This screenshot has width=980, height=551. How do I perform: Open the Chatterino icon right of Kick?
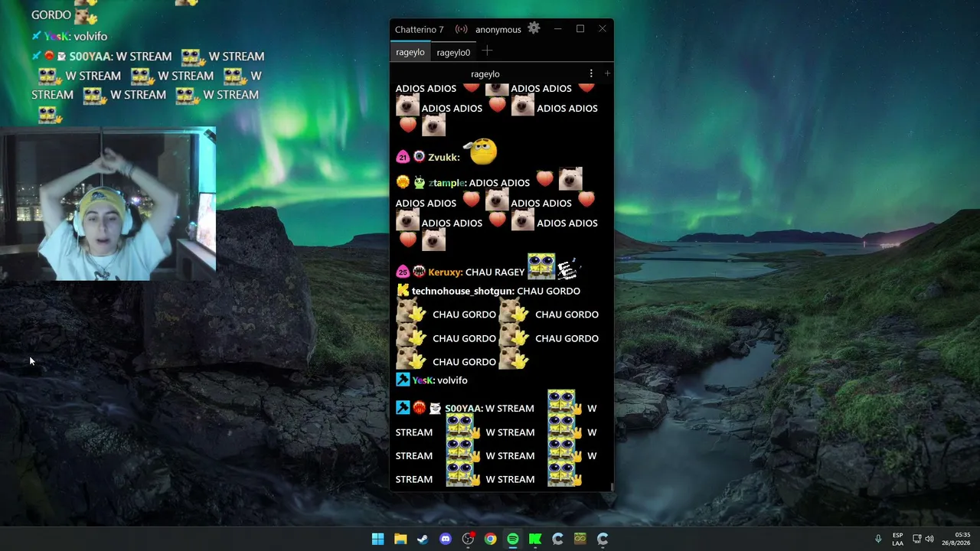click(557, 540)
